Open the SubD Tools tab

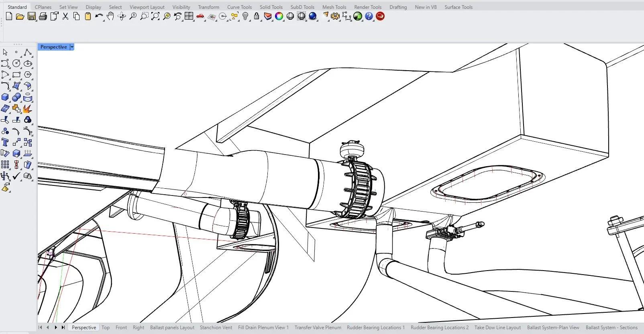click(x=302, y=7)
